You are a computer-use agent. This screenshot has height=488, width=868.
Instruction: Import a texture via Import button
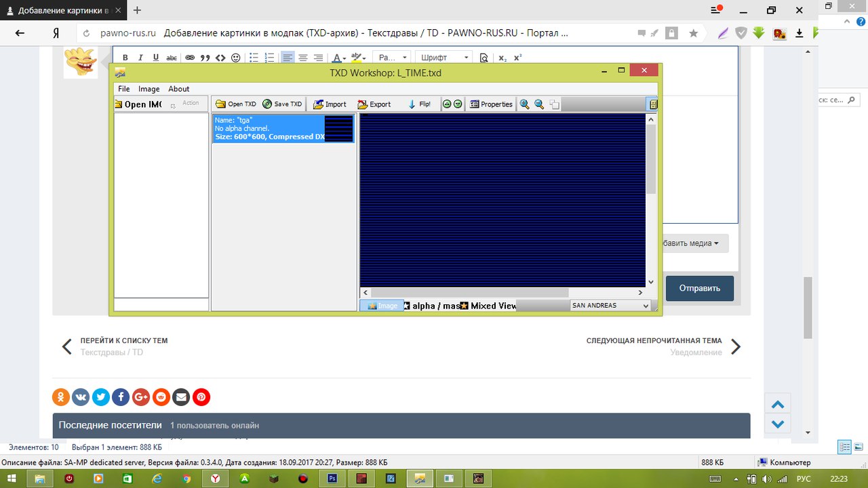330,104
